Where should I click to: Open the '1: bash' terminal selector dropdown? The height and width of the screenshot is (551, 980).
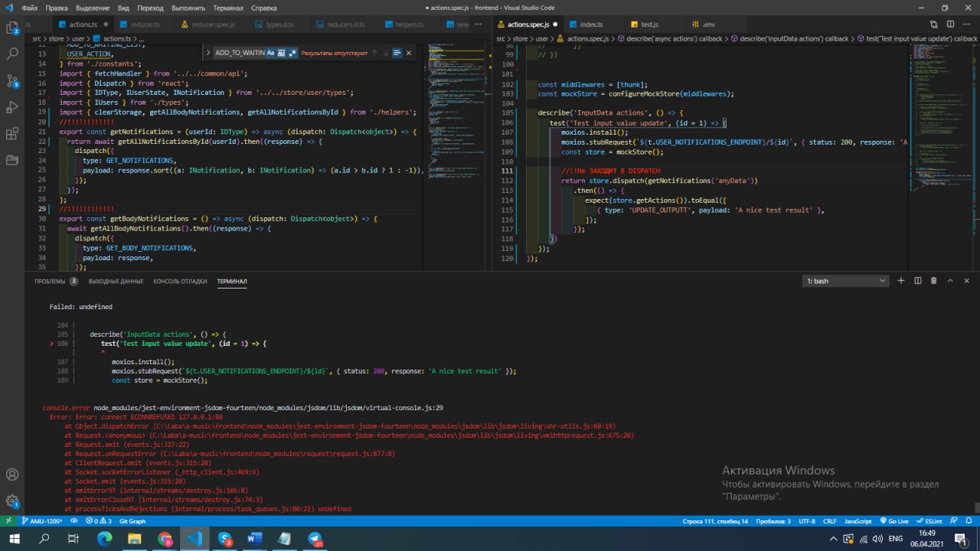[x=845, y=281]
